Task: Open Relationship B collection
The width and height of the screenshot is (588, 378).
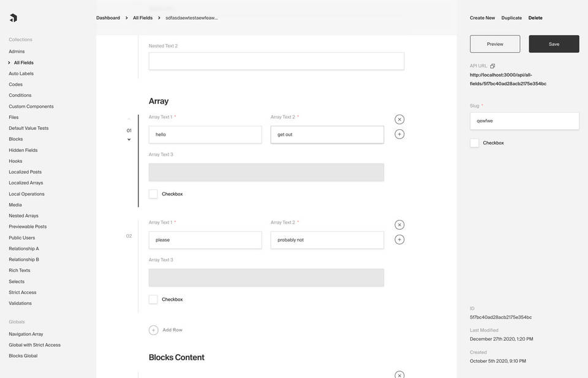Action: (x=24, y=260)
